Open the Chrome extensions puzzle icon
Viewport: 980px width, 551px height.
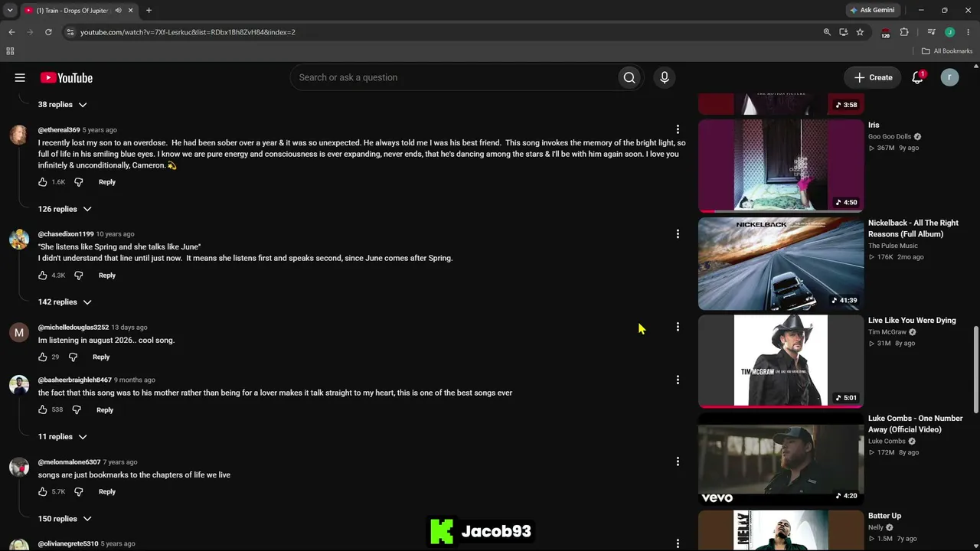904,32
